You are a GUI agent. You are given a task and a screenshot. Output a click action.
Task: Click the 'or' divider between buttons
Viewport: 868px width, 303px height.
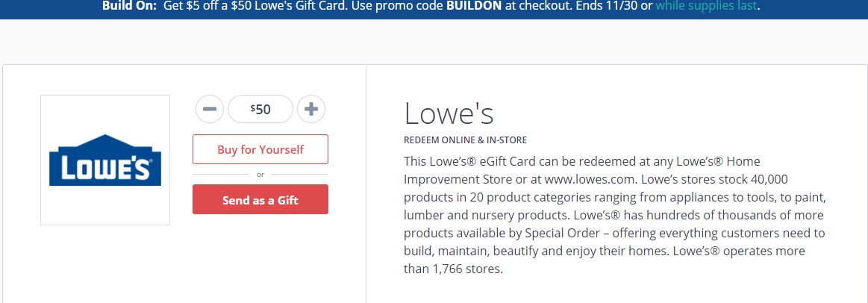(x=260, y=175)
